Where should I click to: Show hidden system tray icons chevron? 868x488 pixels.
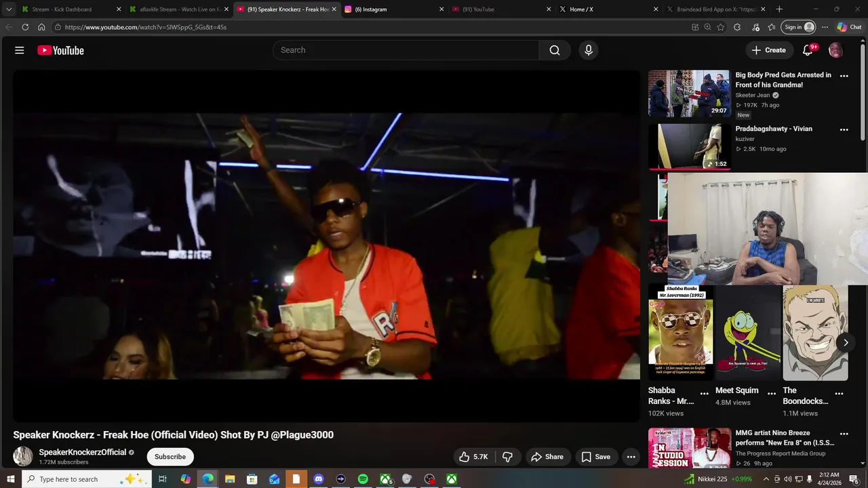click(x=766, y=479)
